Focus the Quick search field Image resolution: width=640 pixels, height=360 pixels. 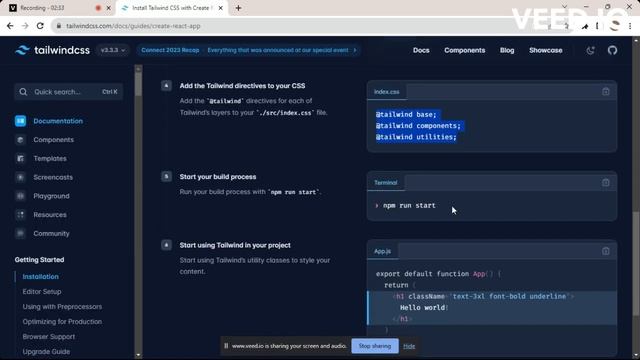[x=69, y=92]
